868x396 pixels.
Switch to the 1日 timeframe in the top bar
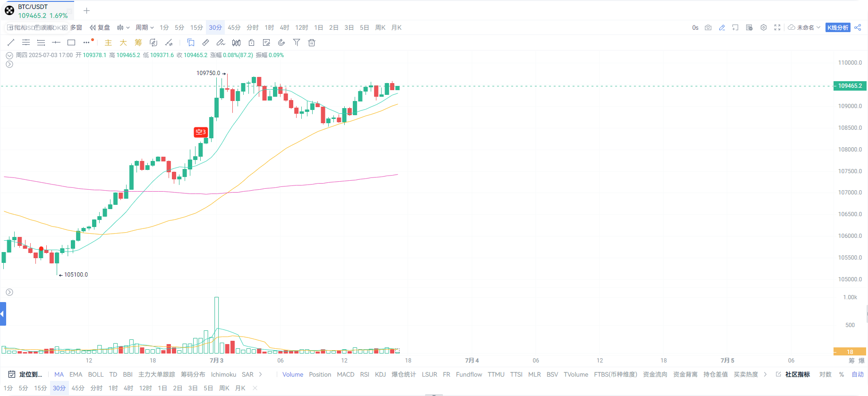(x=319, y=27)
